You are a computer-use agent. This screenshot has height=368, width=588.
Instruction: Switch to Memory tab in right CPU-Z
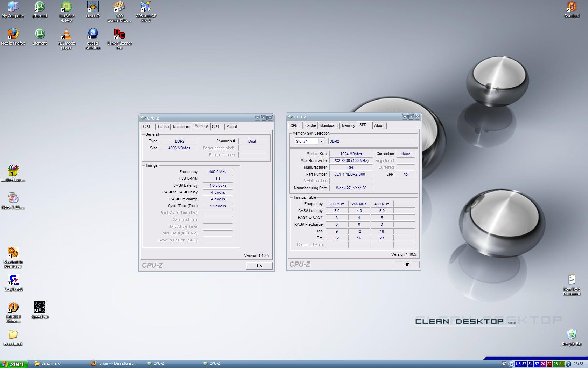[x=348, y=125]
